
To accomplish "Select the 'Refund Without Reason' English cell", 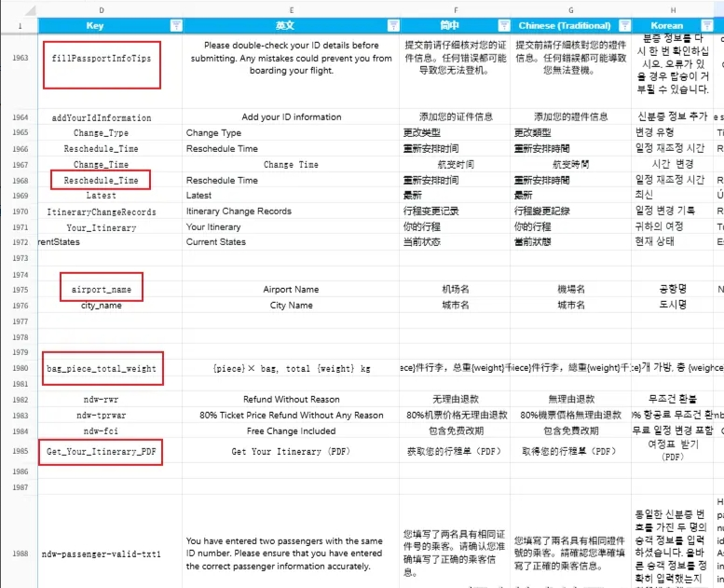I will tap(290, 400).
